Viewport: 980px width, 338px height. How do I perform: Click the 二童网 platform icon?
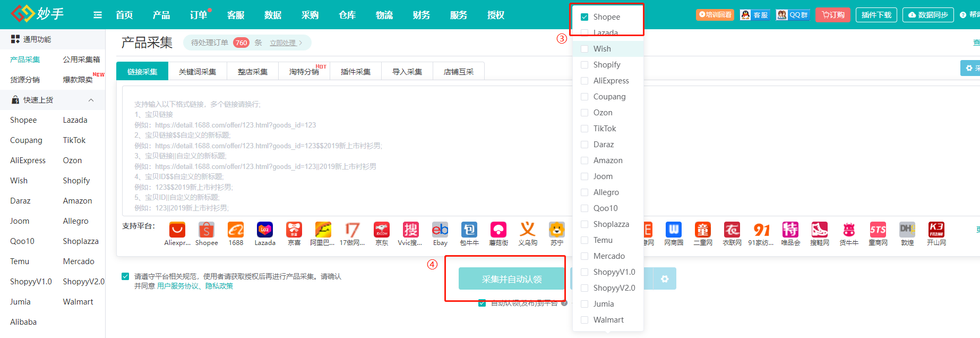[x=703, y=230]
